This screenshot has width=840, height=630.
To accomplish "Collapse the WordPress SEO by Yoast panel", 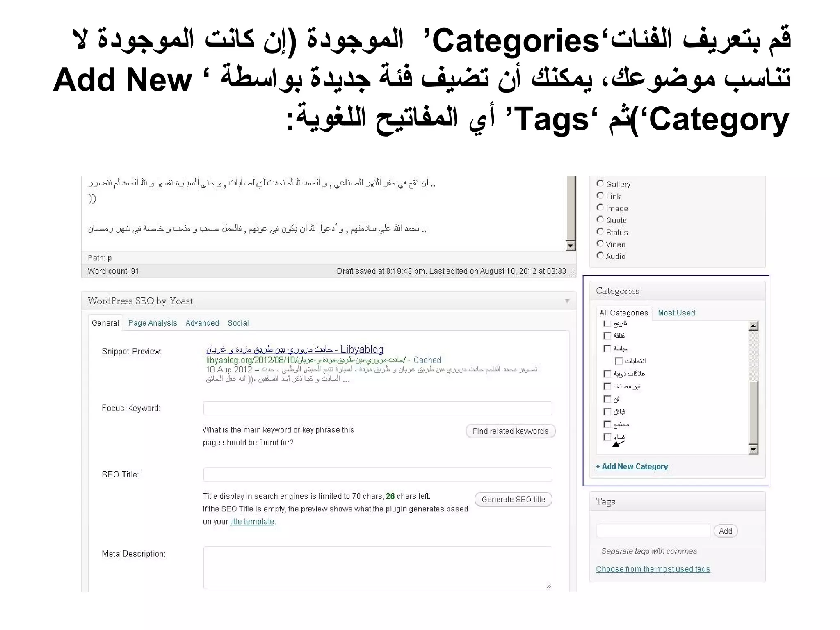I will click(x=567, y=301).
